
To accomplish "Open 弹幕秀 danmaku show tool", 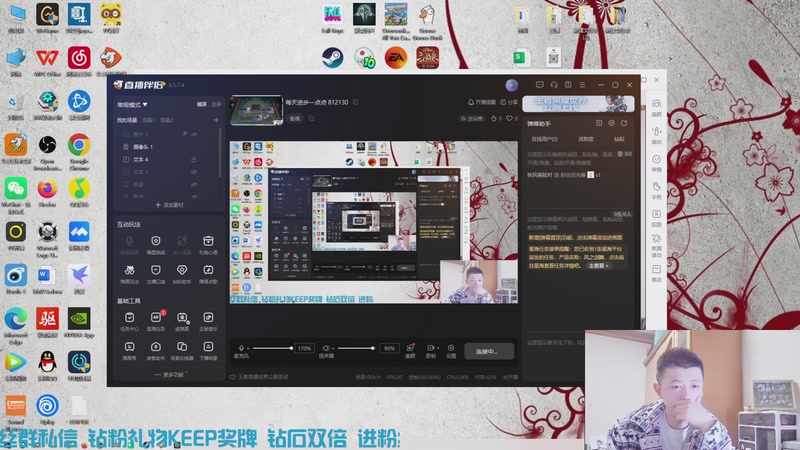I will pyautogui.click(x=129, y=351).
